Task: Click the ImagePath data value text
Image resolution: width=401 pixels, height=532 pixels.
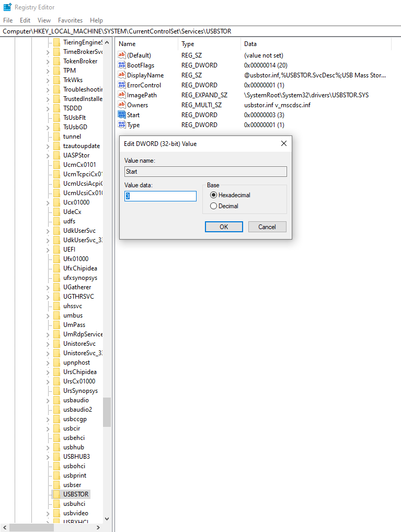Action: click(x=306, y=95)
